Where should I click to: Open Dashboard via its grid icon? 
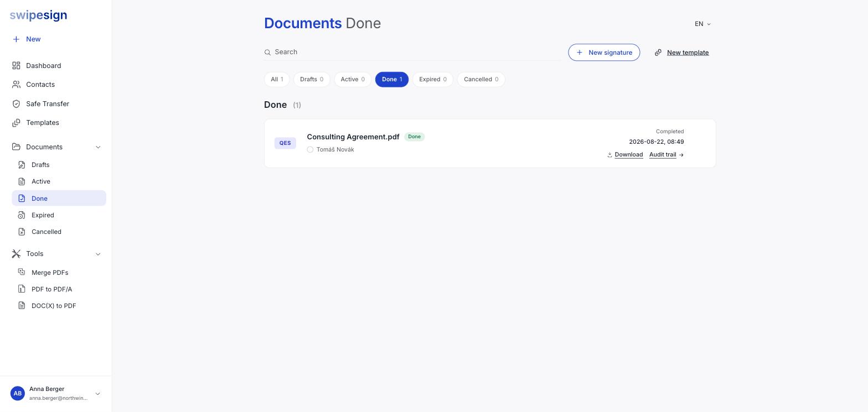coord(16,66)
